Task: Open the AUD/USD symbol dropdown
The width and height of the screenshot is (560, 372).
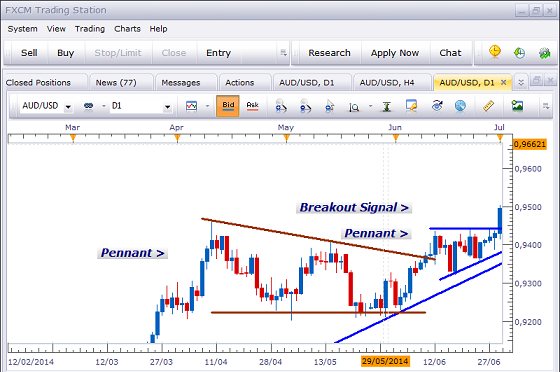Action: coord(68,106)
